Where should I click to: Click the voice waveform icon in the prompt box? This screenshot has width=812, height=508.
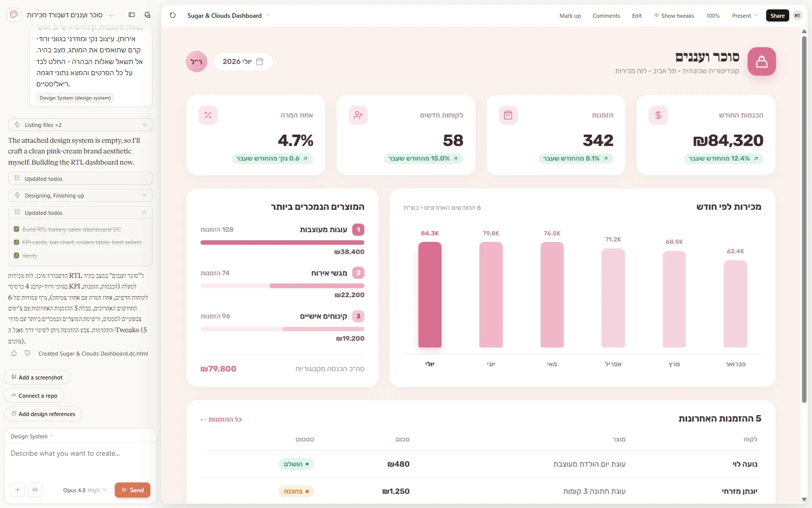click(x=35, y=490)
